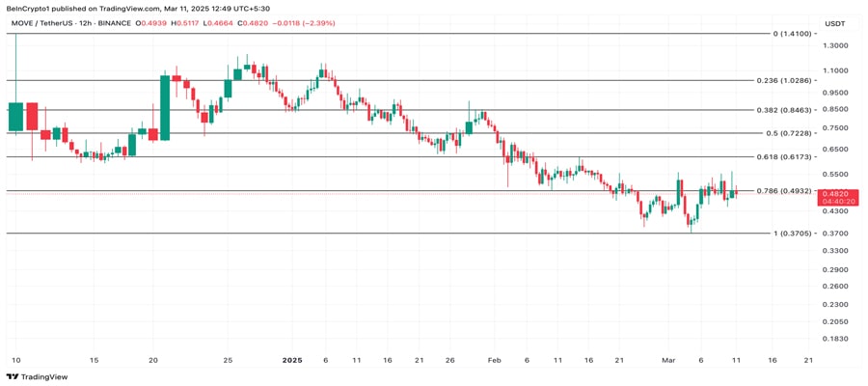Click the Feb label on the time axis
The width and height of the screenshot is (868, 386).
[492, 360]
